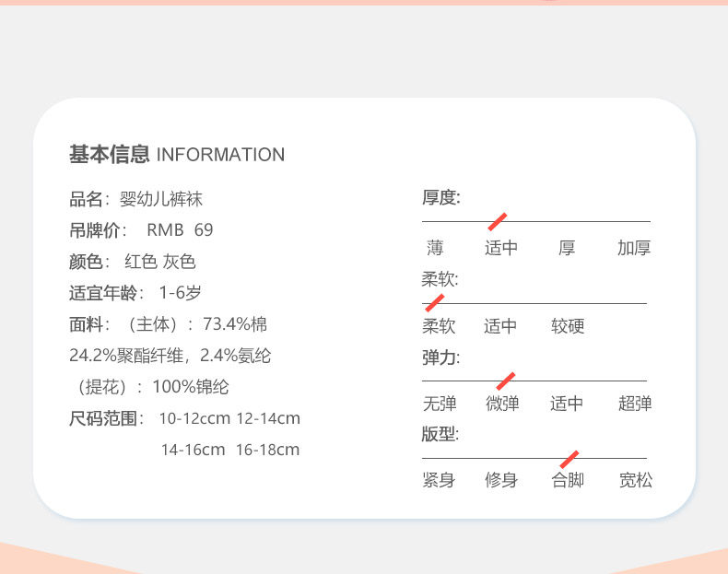Click the 无弹 elasticity option

tap(440, 404)
